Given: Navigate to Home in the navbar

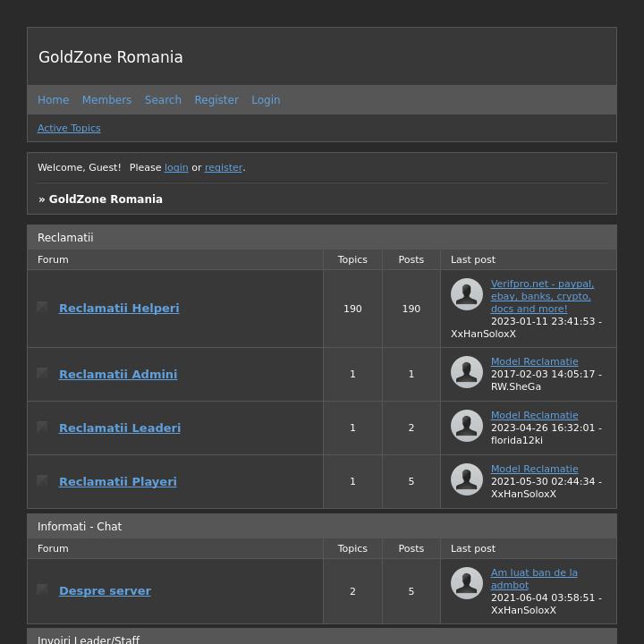Looking at the screenshot, I should click(53, 100).
